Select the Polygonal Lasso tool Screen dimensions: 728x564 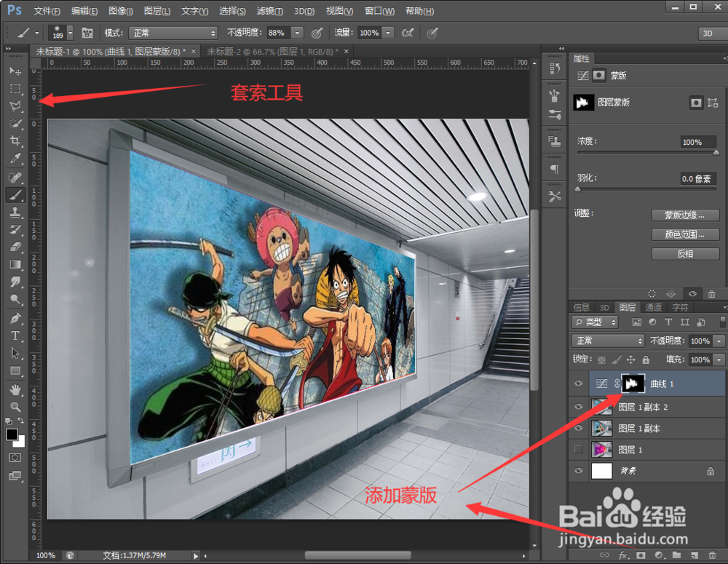pos(15,106)
